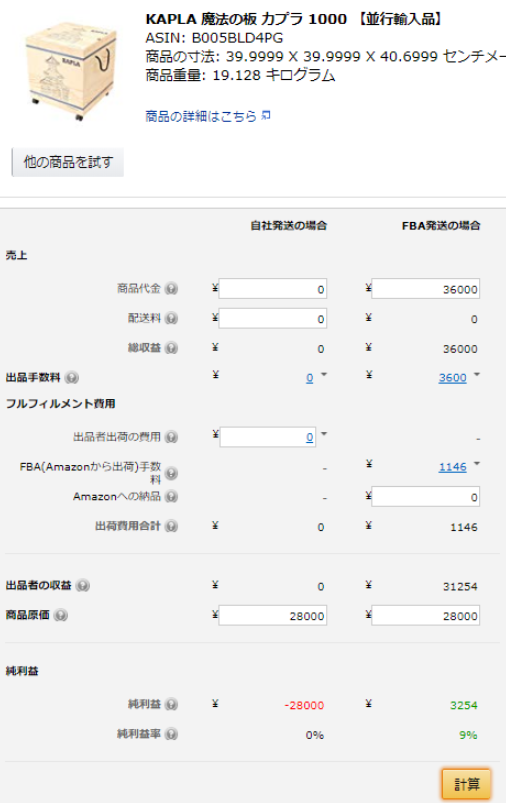The height and width of the screenshot is (803, 506).
Task: Click the 1146 FBA手数料 link
Action: click(452, 467)
